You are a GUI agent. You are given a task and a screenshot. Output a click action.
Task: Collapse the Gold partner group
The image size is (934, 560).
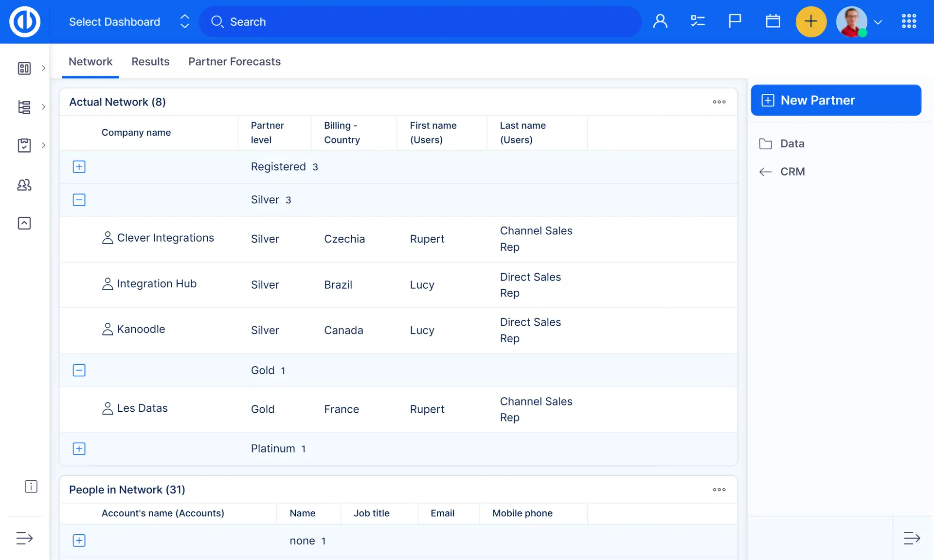point(79,370)
